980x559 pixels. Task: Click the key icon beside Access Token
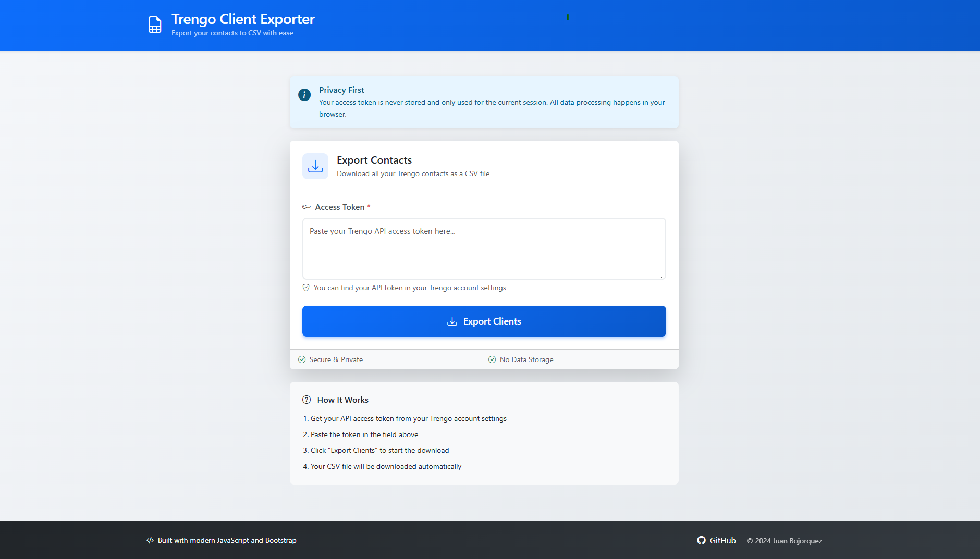(x=307, y=207)
